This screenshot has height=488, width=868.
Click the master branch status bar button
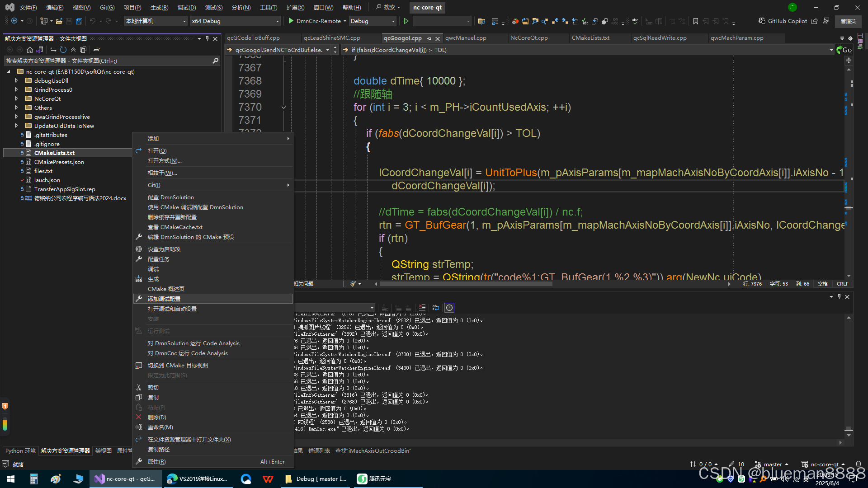pyautogui.click(x=772, y=464)
